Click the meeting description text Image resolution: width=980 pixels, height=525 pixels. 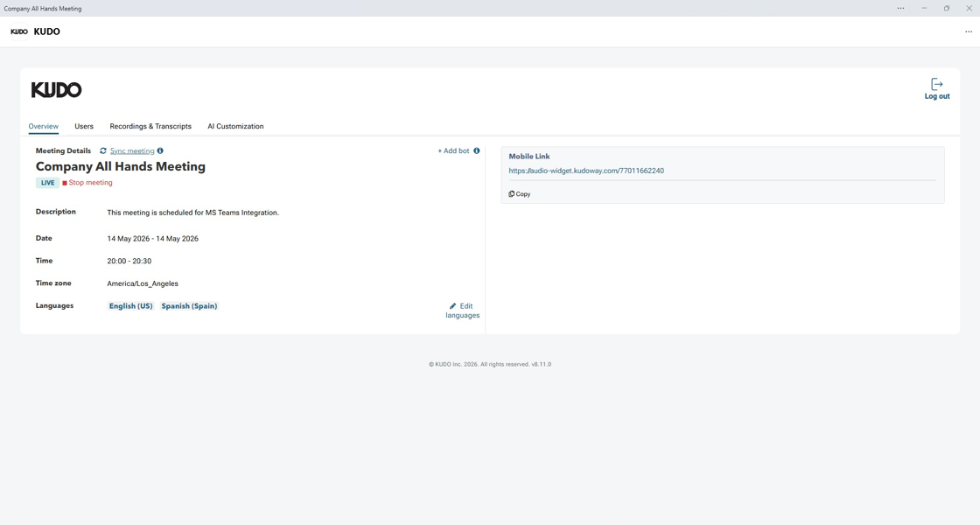pyautogui.click(x=193, y=213)
